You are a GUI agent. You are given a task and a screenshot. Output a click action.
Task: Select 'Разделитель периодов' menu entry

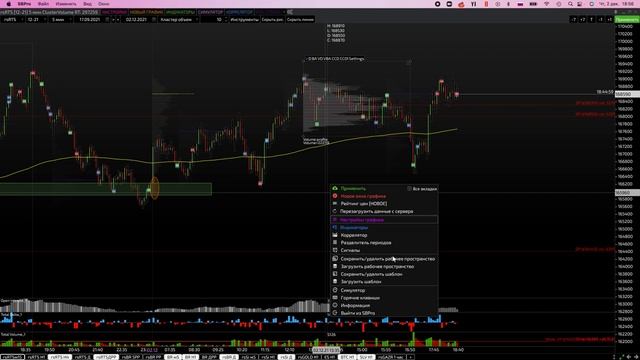tap(366, 243)
